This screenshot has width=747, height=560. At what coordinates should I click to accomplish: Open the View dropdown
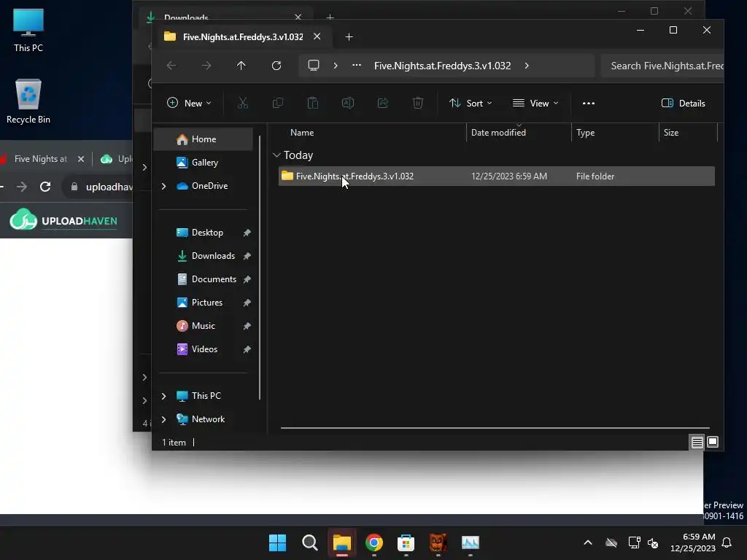pos(535,103)
